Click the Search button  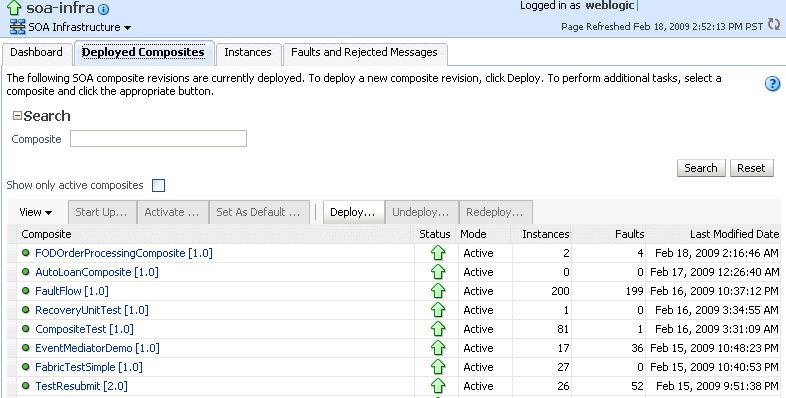point(701,168)
